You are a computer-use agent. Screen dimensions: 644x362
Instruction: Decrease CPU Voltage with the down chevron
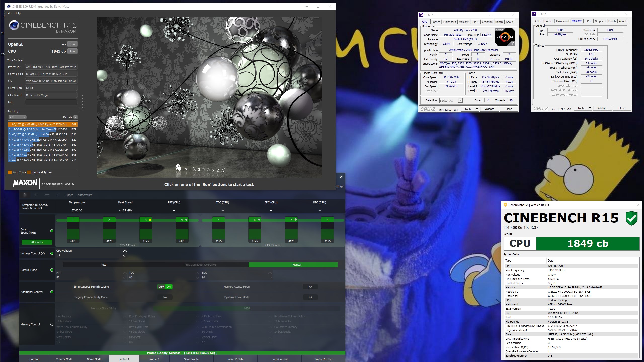(x=125, y=256)
